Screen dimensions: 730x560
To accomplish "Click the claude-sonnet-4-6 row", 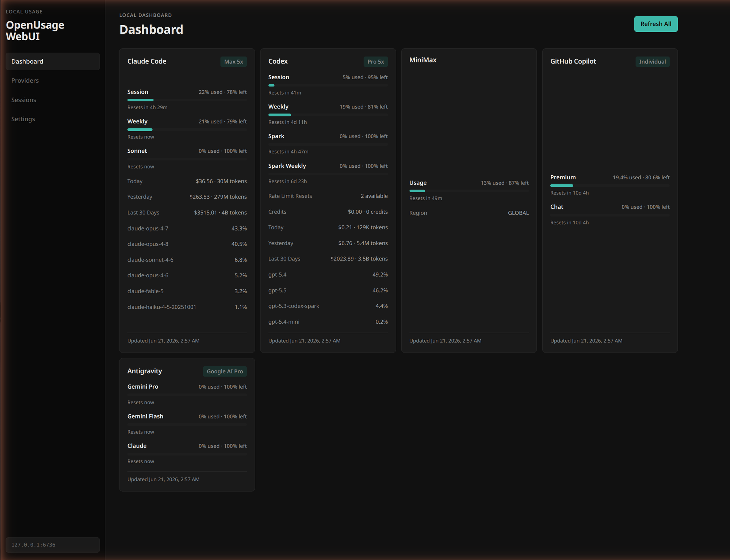I will click(187, 260).
